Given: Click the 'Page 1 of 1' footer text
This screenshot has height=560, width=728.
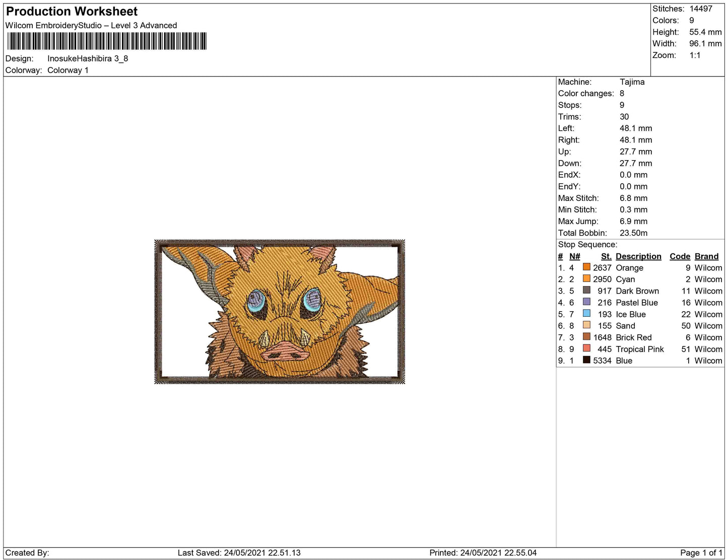Looking at the screenshot, I should click(x=701, y=552).
